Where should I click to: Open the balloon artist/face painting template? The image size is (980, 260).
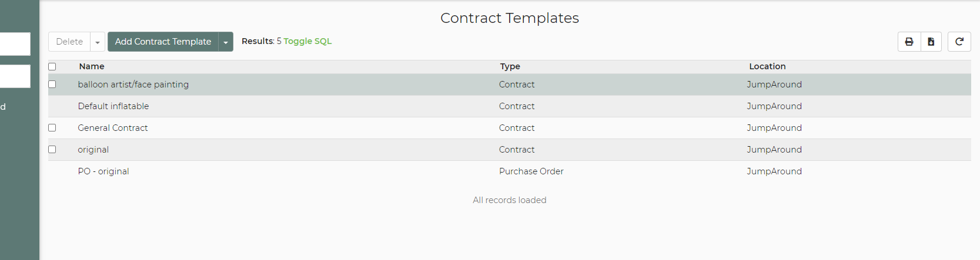[133, 85]
